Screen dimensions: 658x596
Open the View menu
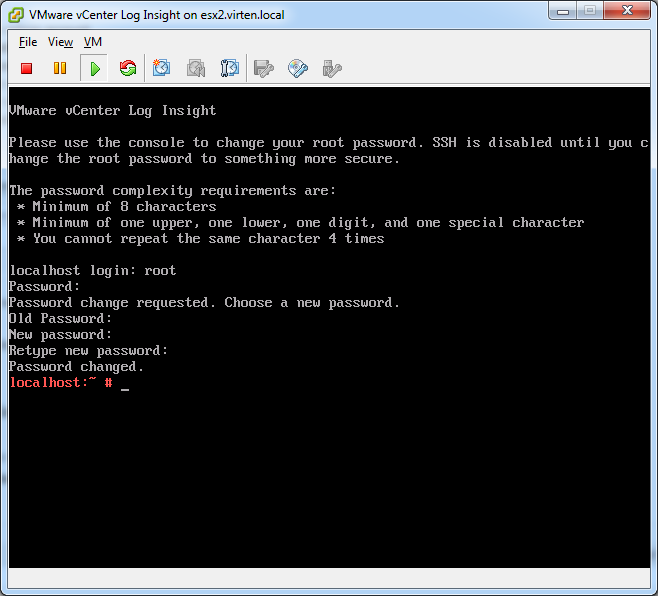(60, 42)
